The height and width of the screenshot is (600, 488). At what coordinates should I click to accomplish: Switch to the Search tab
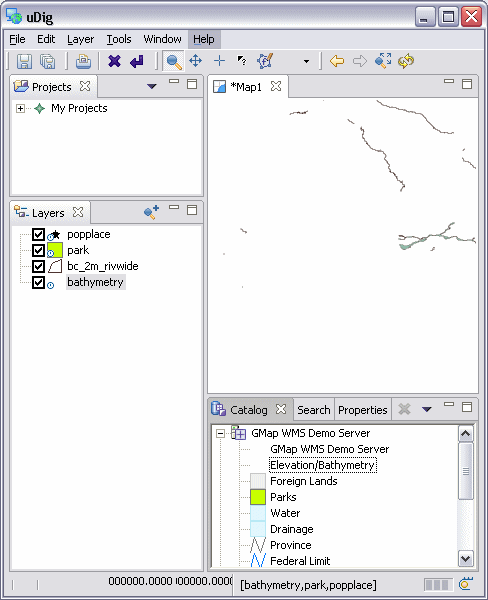[x=313, y=410]
